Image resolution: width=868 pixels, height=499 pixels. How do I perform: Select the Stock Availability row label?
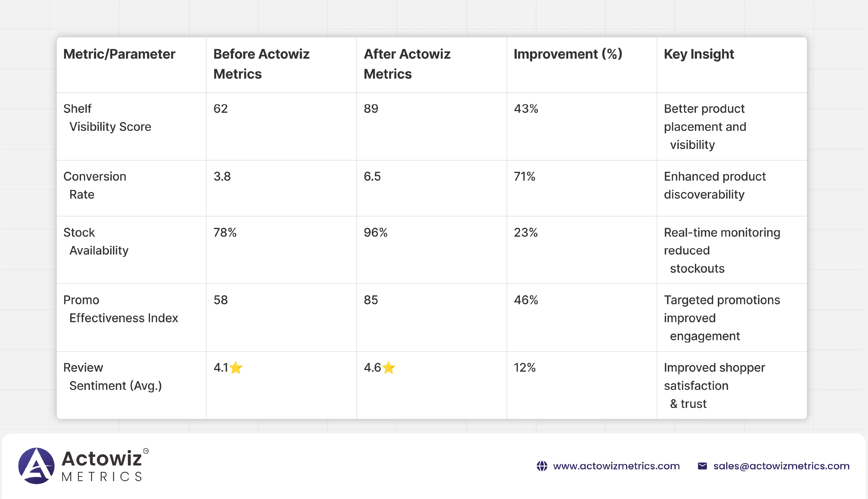point(96,241)
